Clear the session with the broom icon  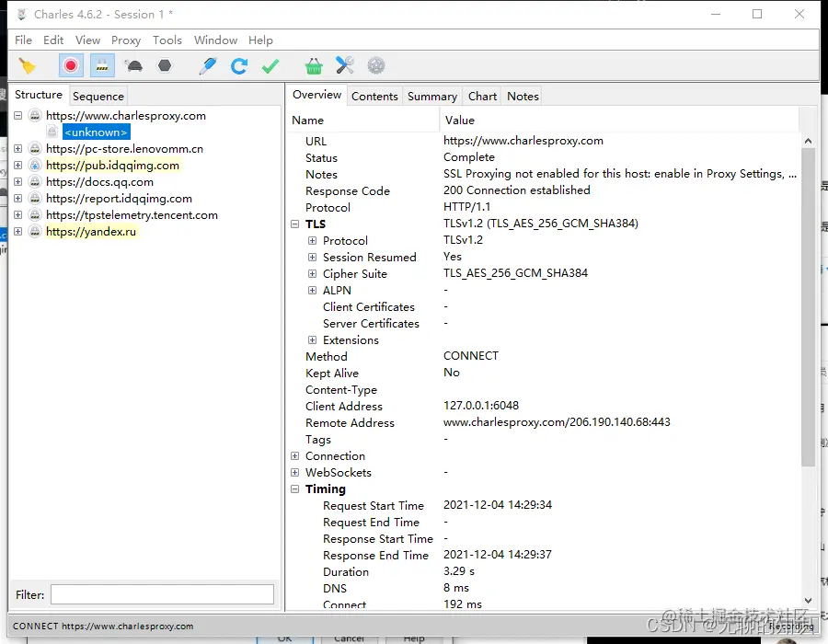(27, 66)
